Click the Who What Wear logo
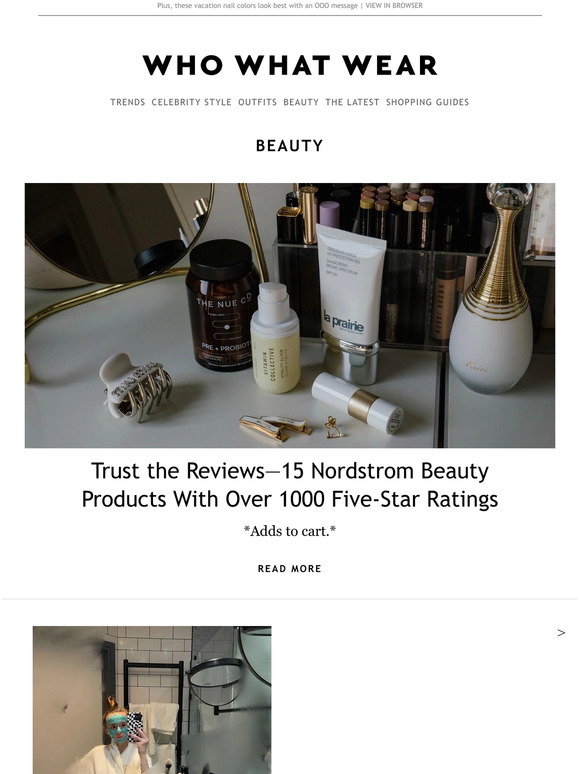The height and width of the screenshot is (774, 580). coord(290,65)
